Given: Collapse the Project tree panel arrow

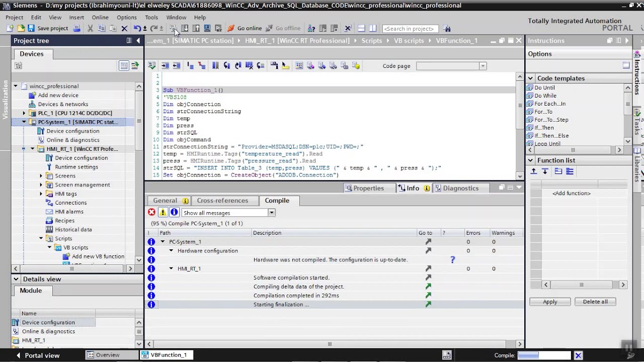Looking at the screenshot, I should 138,41.
